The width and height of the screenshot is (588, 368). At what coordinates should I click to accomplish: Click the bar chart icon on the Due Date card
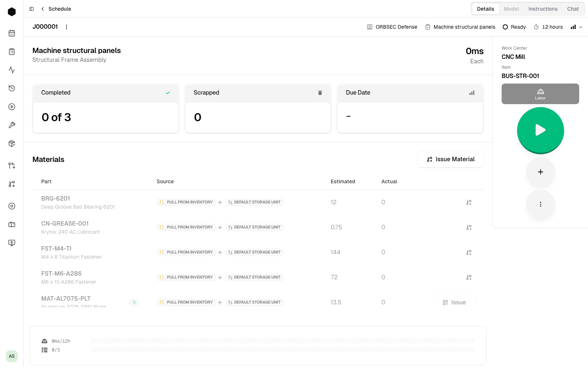click(x=472, y=93)
